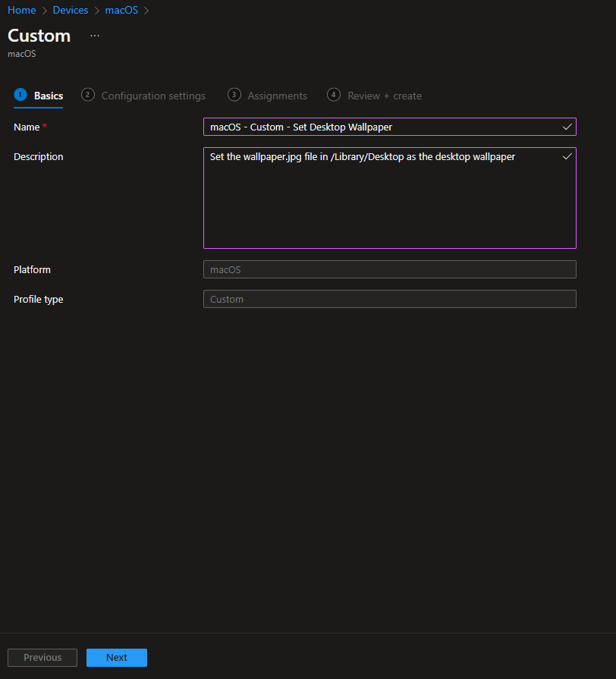
Task: Click the disabled Platform field showing macOS
Action: [x=390, y=269]
